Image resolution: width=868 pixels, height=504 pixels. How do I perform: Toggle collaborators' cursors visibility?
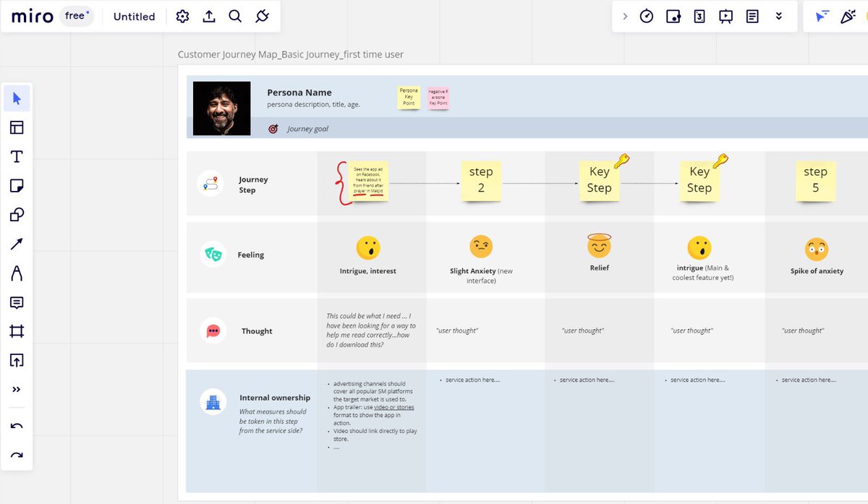[822, 16]
